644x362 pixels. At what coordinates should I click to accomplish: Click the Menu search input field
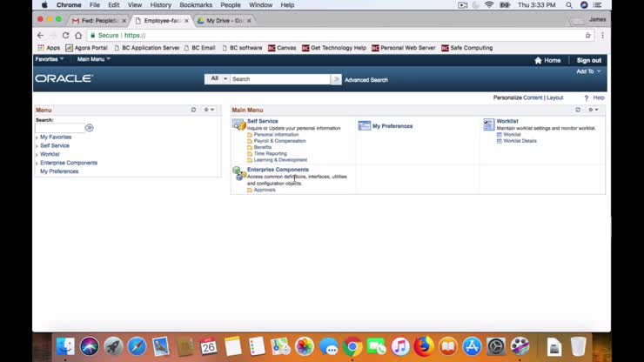[x=59, y=128]
